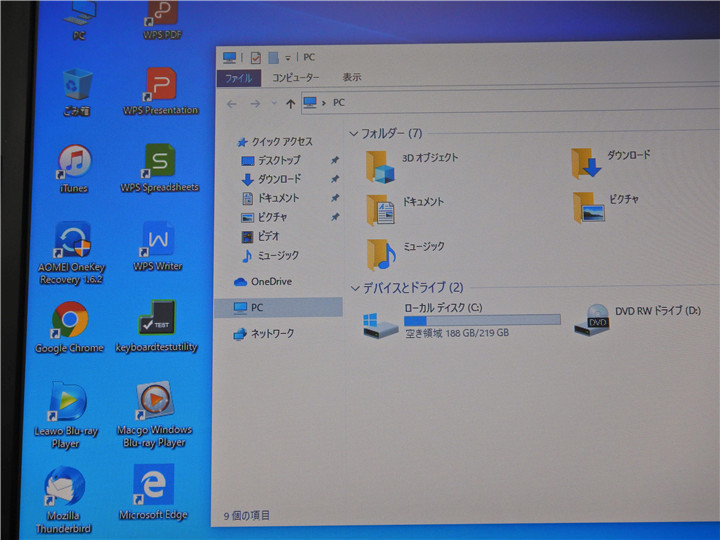The height and width of the screenshot is (540, 720).
Task: Select the WPS Writer desktop icon
Action: point(158,247)
